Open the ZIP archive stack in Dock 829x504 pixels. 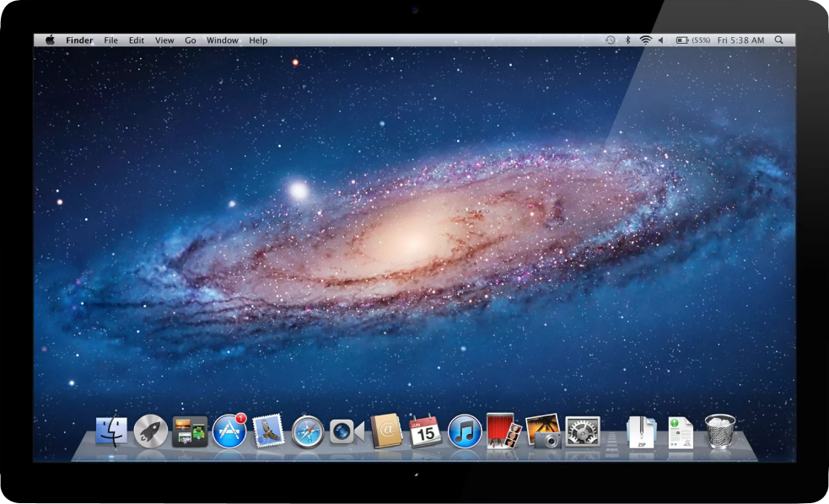[x=642, y=432]
